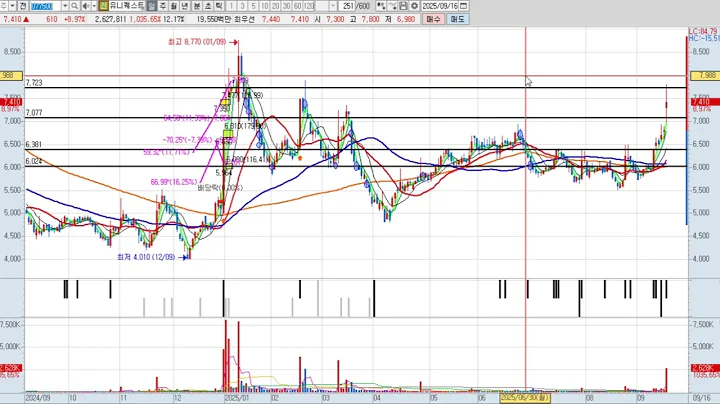Open chart settings gear icon
Screen dimensions: 720x404
tap(414, 6)
